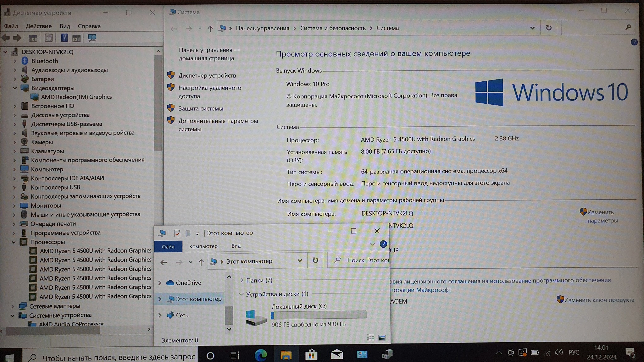This screenshot has width=644, height=362.
Task: Expand the Папки (7) group
Action: (x=241, y=280)
